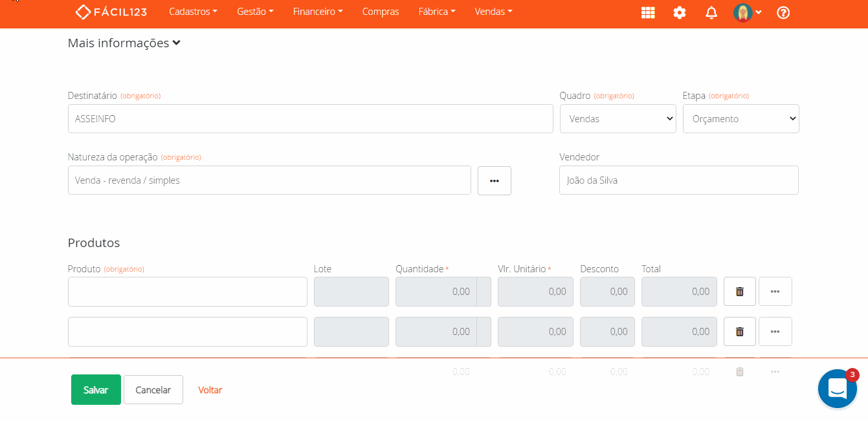Viewport: 868px width, 421px height.
Task: Open the Etapa dropdown showing Orçamento
Action: (740, 118)
